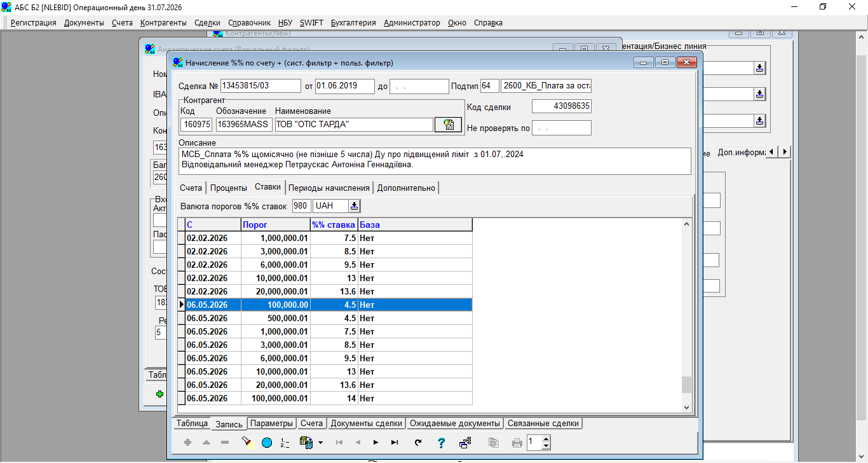Click the grey up-triangle icon in toolbar
Viewport: 868px width, 463px height.
click(x=207, y=442)
